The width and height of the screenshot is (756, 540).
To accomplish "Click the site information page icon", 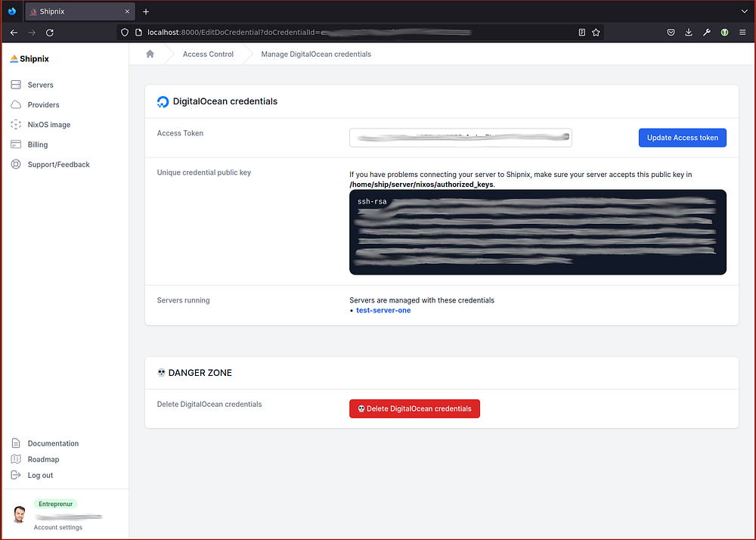I will tap(138, 33).
